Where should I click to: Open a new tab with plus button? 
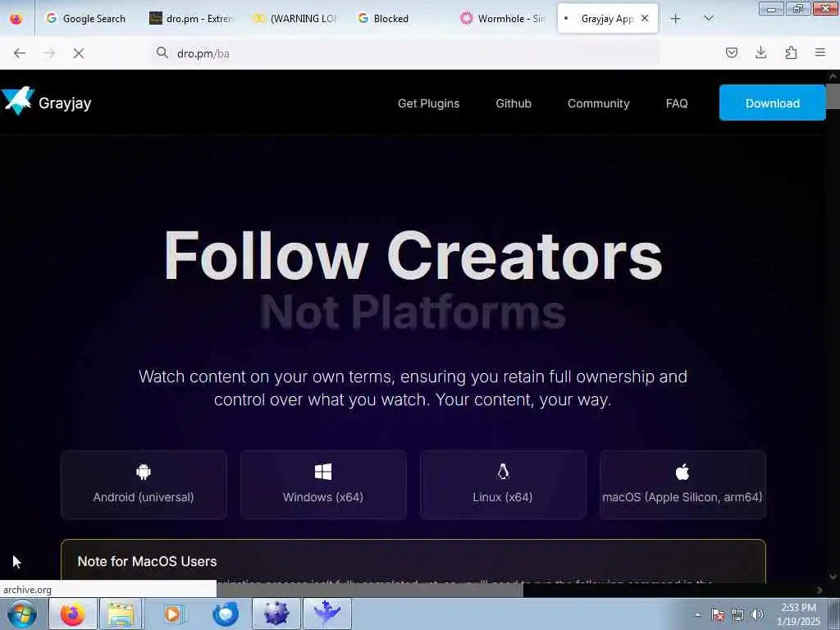(676, 19)
